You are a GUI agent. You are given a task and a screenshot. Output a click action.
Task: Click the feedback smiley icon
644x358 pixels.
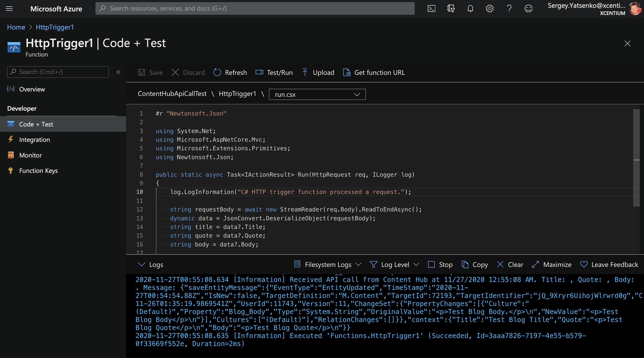(528, 9)
